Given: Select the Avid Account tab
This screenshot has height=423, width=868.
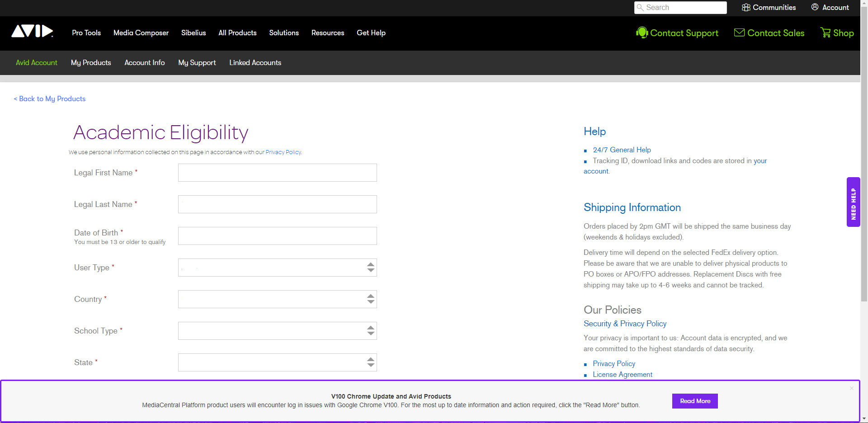Looking at the screenshot, I should (x=37, y=63).
